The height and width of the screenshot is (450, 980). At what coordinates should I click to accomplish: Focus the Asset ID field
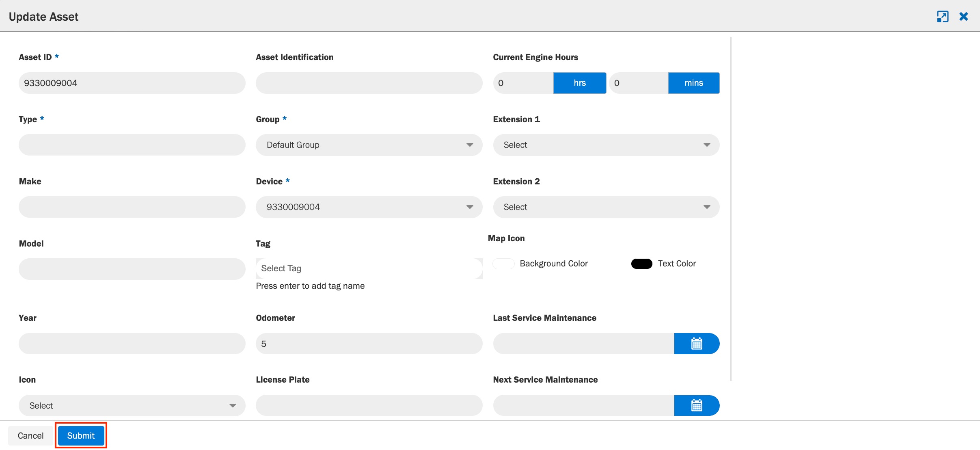pos(132,83)
